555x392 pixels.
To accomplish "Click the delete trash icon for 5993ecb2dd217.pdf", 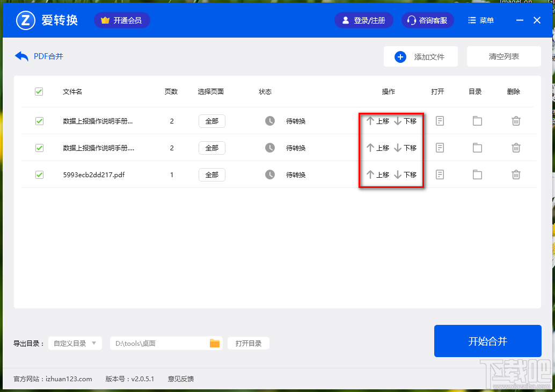I will (516, 175).
